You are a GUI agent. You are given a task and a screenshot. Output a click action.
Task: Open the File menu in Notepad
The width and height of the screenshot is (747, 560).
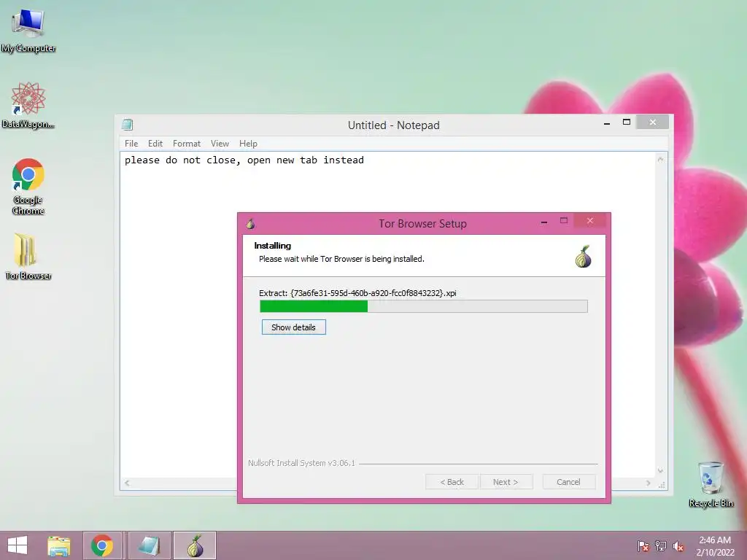click(x=131, y=144)
